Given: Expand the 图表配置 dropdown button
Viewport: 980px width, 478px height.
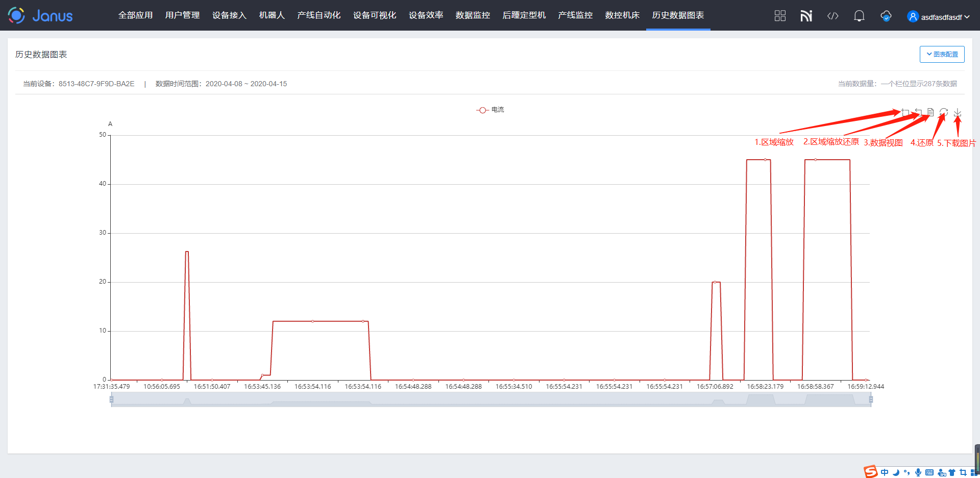Looking at the screenshot, I should 942,55.
